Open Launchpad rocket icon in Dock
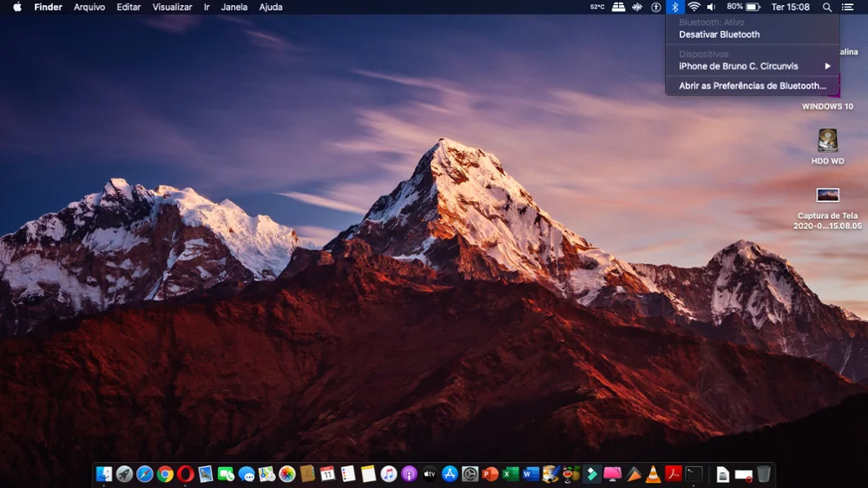This screenshot has width=868, height=488. [x=124, y=474]
